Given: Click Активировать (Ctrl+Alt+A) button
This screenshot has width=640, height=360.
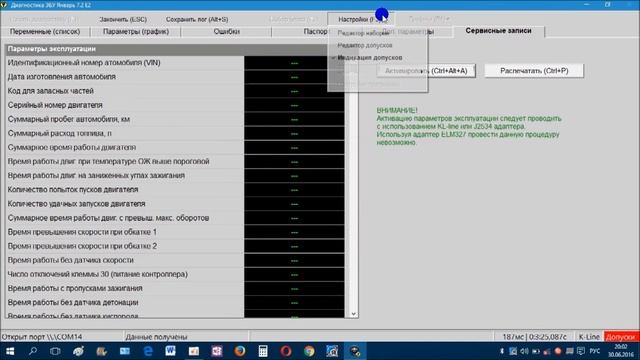Looking at the screenshot, I should 426,71.
